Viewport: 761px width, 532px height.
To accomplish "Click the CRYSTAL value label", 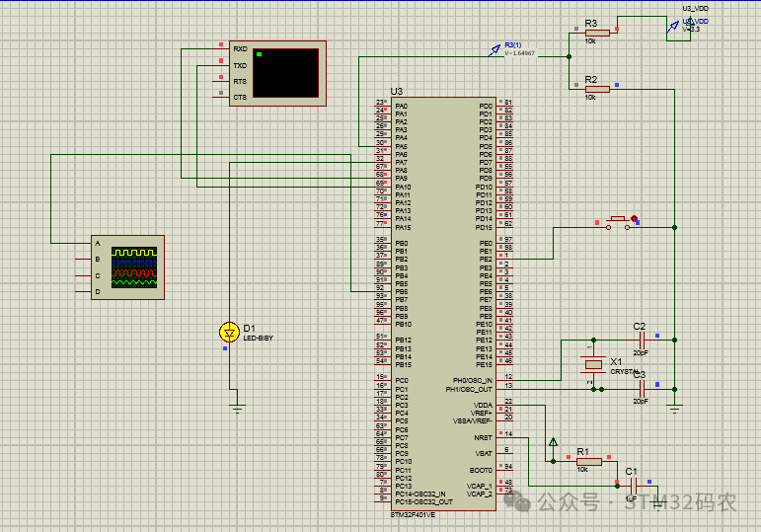I will click(x=625, y=372).
